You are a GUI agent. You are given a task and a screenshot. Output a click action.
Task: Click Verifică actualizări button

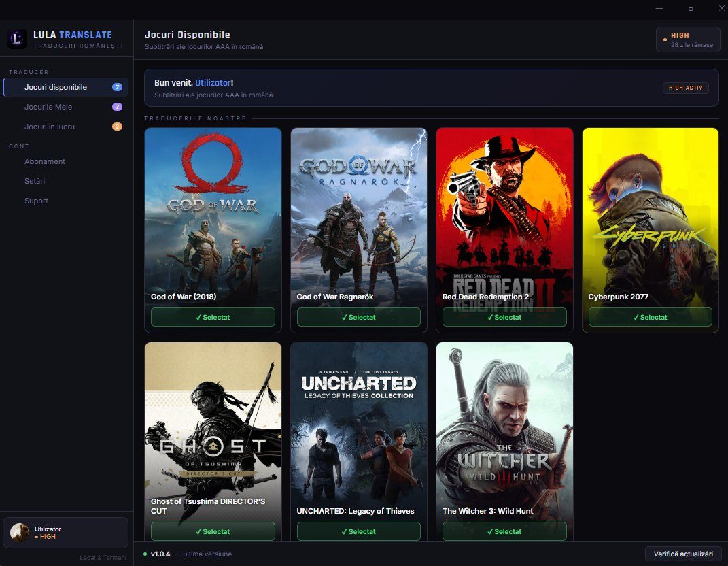pos(683,554)
